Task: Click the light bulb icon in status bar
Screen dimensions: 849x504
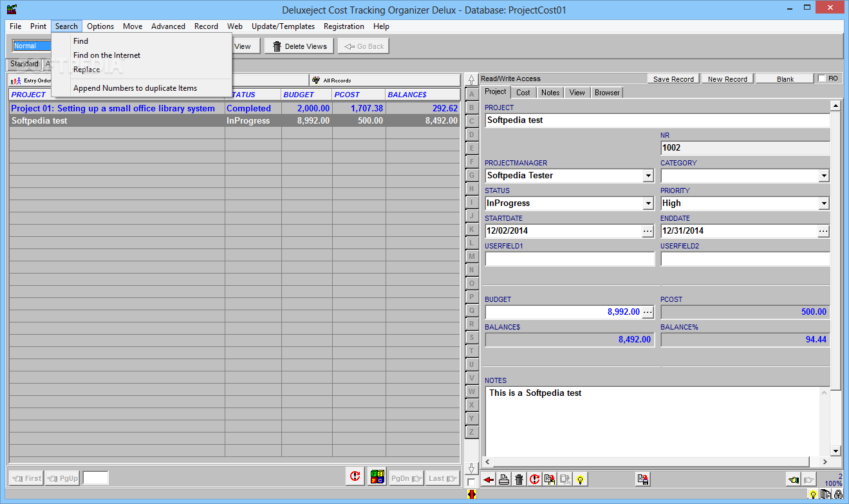Action: point(813,495)
